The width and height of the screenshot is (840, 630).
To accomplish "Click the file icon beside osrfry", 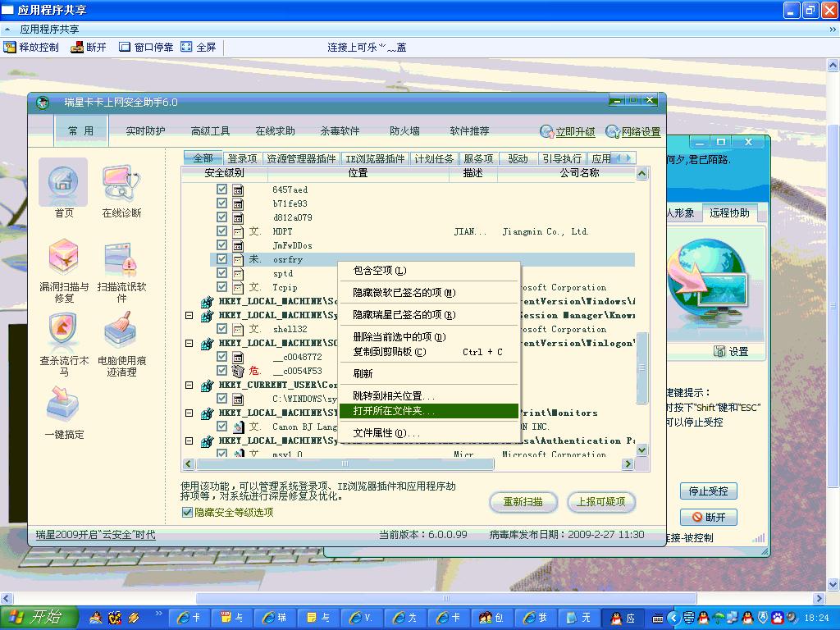I will click(x=238, y=259).
